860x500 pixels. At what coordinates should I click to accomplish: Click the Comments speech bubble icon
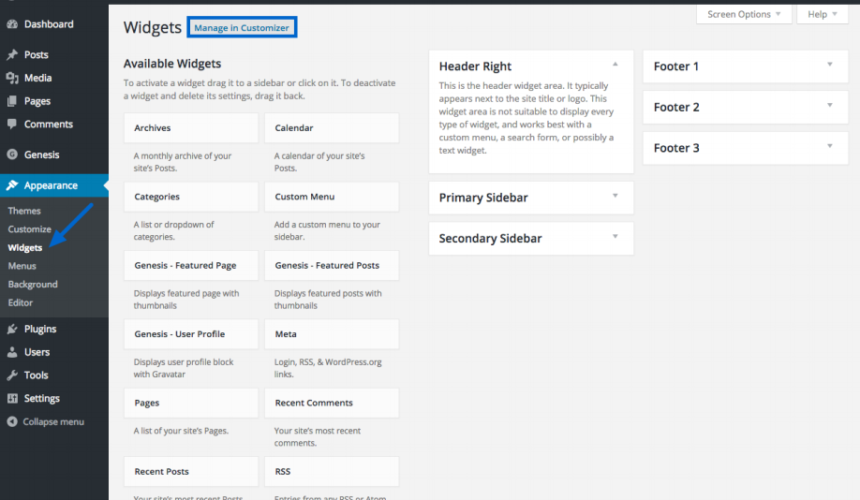pos(12,124)
